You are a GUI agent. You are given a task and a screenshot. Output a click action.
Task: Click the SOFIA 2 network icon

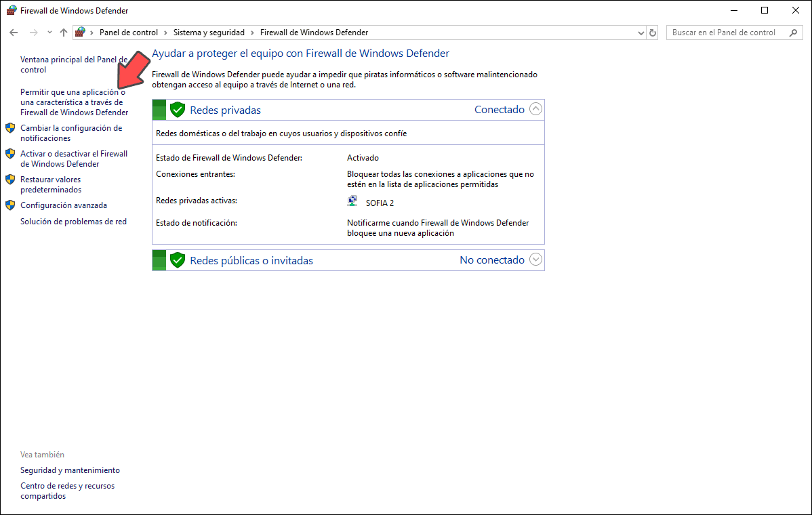352,200
